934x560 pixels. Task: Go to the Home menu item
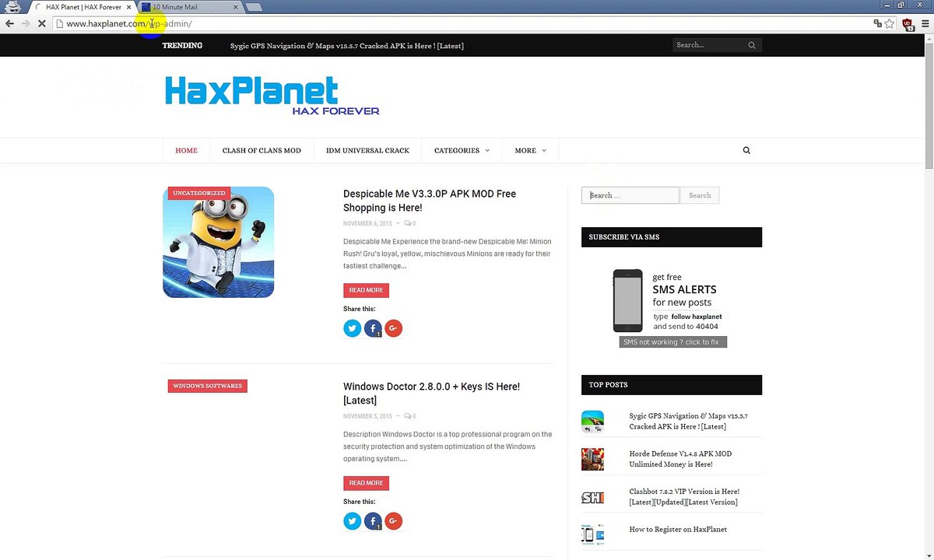coord(186,150)
